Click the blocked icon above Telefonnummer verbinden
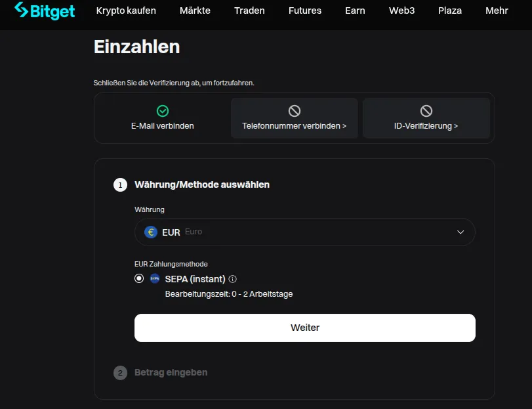Image resolution: width=532 pixels, height=409 pixels. coord(294,110)
